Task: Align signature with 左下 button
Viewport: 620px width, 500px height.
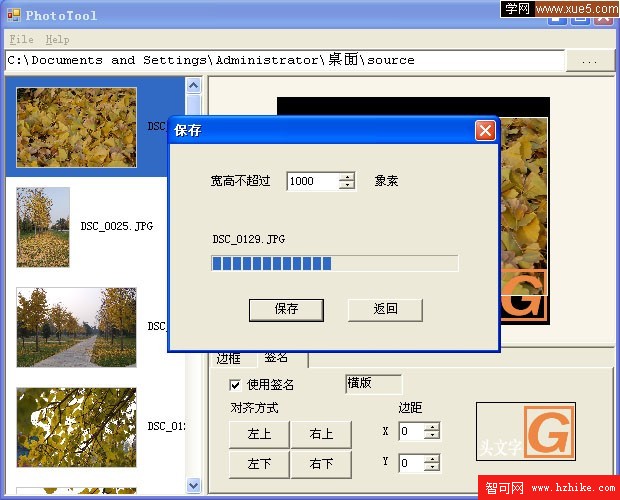Action: coord(259,464)
